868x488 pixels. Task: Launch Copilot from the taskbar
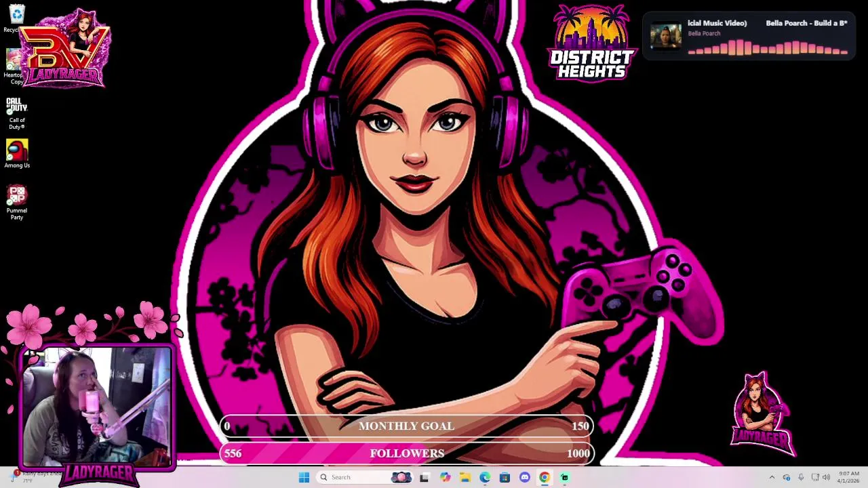coord(445,477)
